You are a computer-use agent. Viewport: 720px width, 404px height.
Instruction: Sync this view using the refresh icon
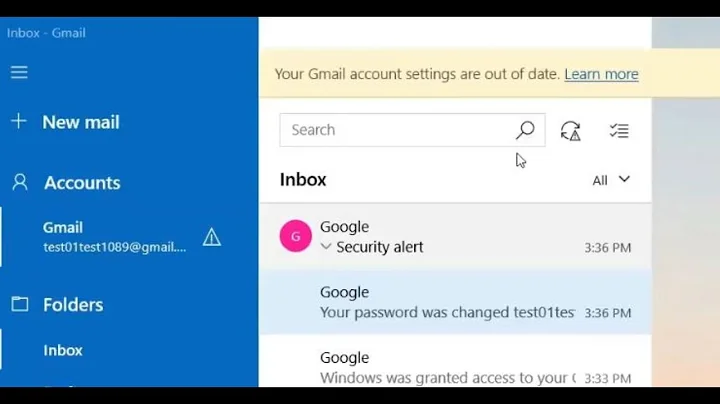click(571, 130)
